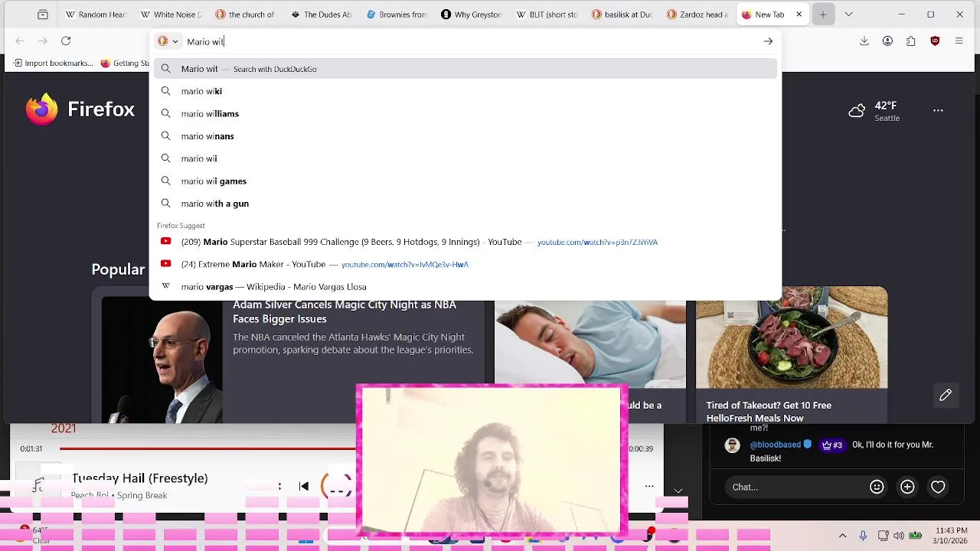Open the Firefox account icon
This screenshot has height=551, width=980.
click(887, 41)
